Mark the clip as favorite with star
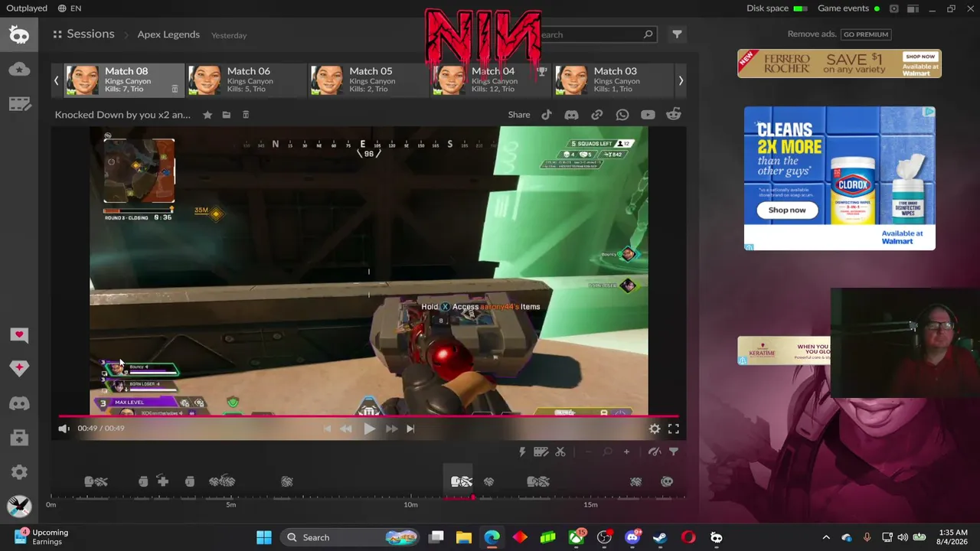The width and height of the screenshot is (980, 551). click(207, 115)
